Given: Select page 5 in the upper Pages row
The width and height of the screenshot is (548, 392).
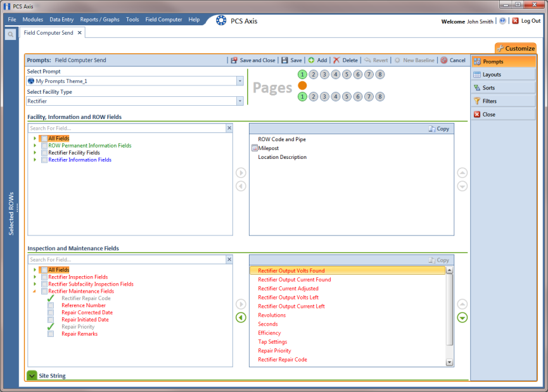Looking at the screenshot, I should 347,75.
